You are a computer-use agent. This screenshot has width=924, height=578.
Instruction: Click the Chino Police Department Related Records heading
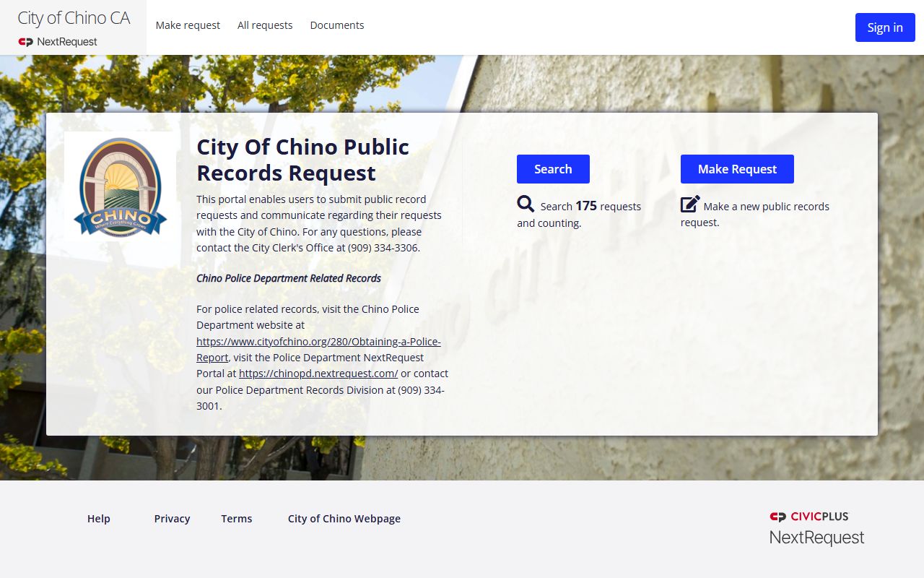click(x=289, y=278)
